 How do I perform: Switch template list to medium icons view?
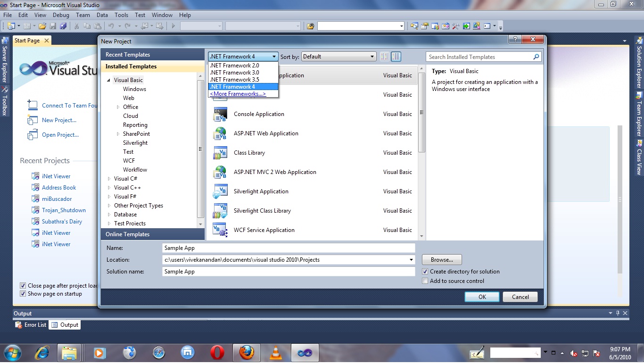(x=396, y=57)
